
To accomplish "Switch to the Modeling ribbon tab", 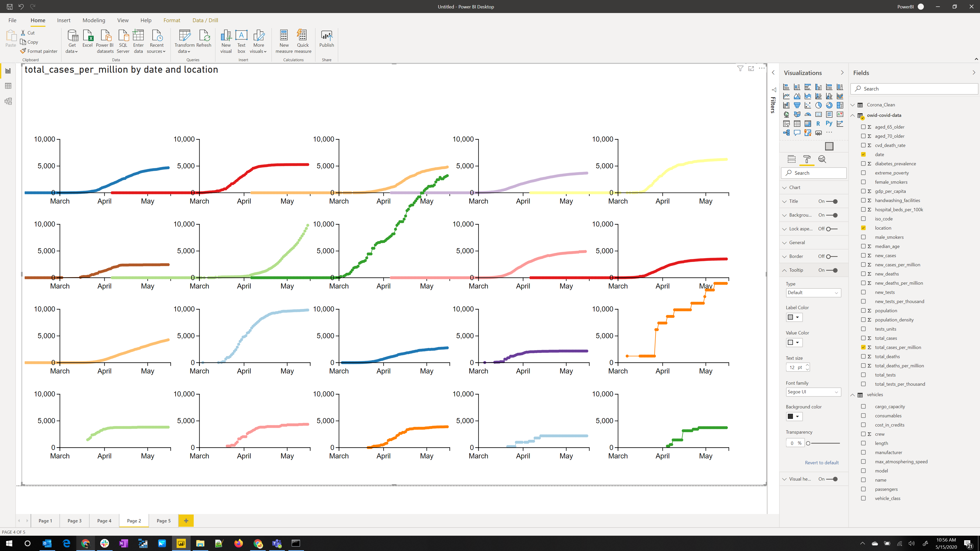I will (94, 20).
